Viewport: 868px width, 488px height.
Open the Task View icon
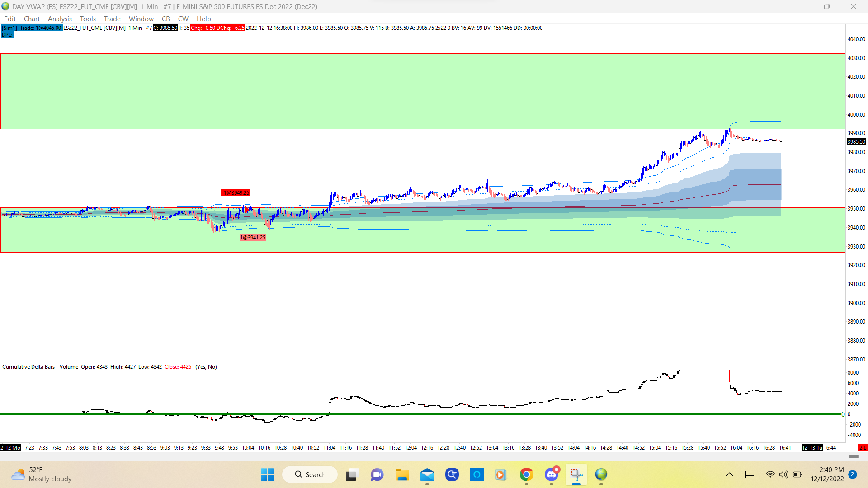[x=352, y=474]
